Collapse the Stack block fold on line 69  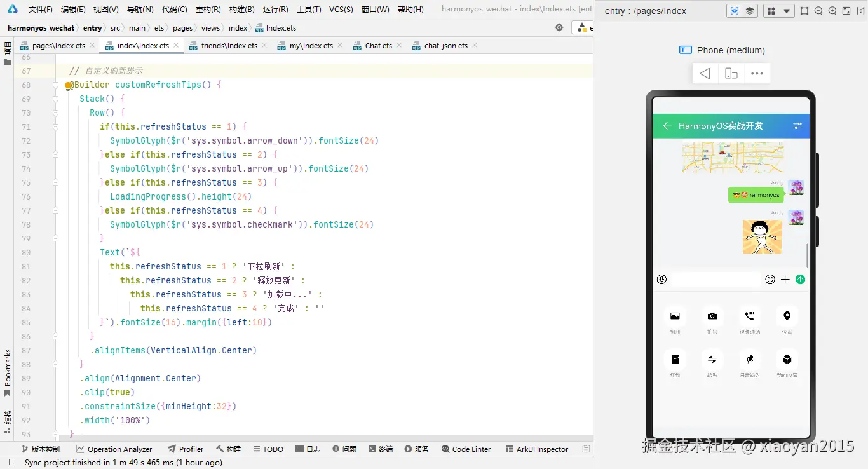[56, 99]
